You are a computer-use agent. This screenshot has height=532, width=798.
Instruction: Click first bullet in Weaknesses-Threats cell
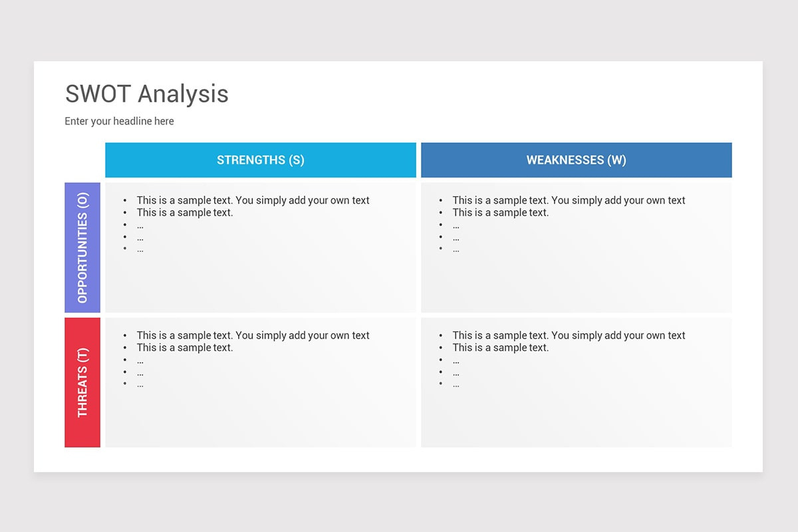click(x=569, y=335)
